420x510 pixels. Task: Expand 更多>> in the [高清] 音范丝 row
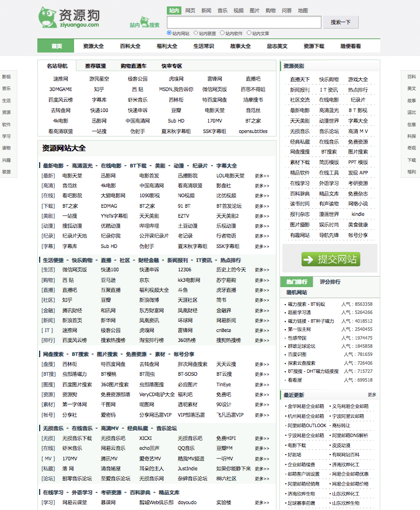click(262, 186)
